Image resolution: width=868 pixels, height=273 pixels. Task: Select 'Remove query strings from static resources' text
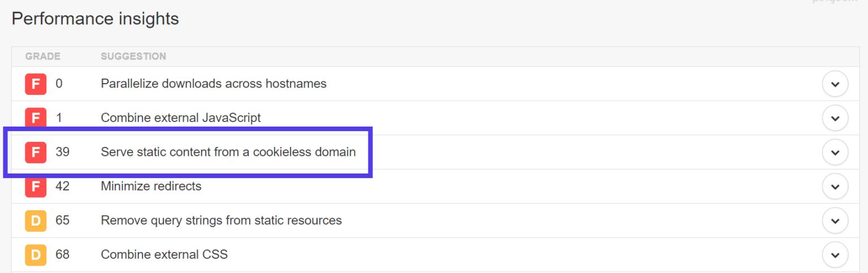coord(221,220)
